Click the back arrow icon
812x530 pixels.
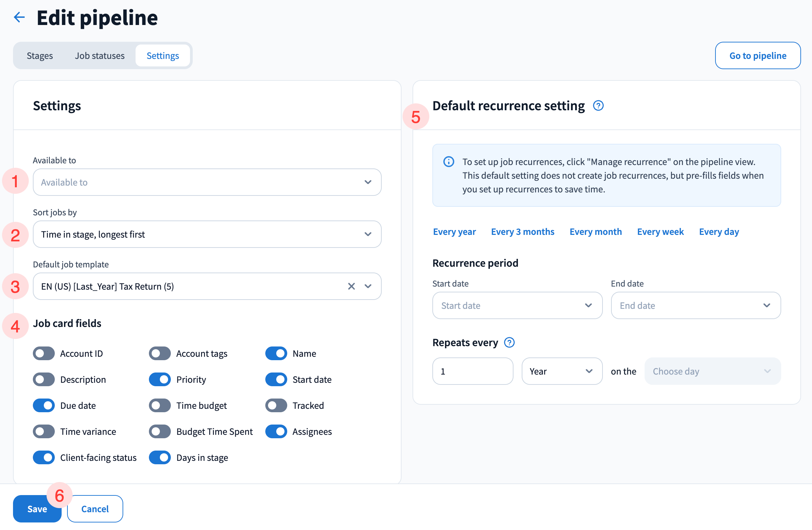click(20, 17)
